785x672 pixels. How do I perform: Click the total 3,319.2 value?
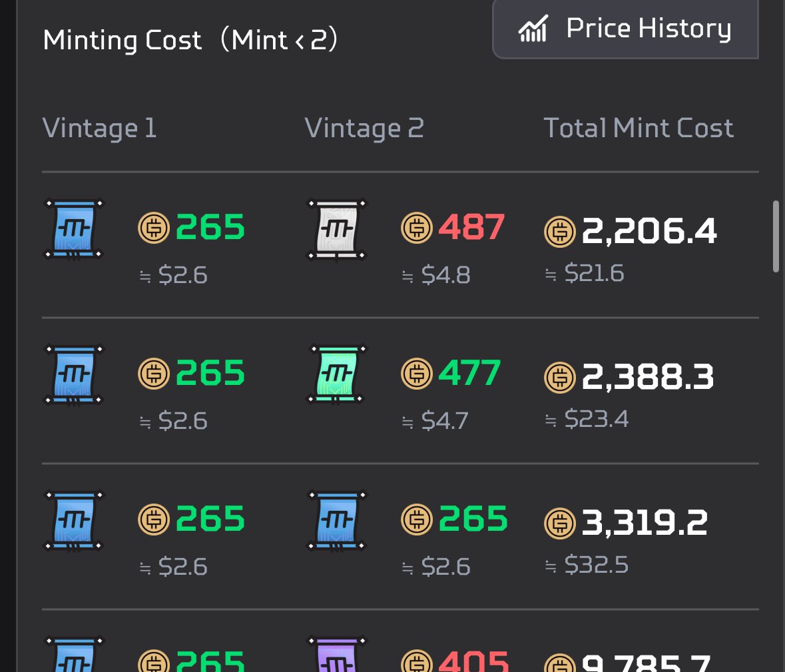coord(645,523)
